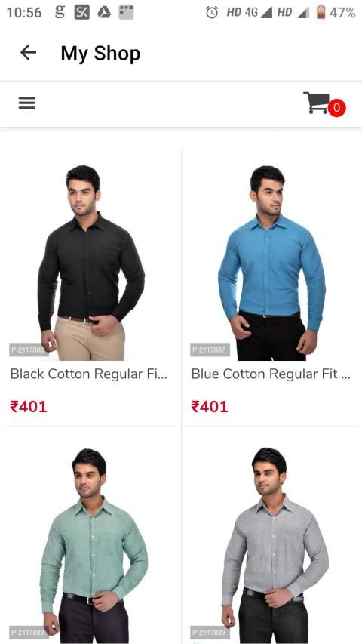362x644 pixels.
Task: Tap the back arrow beside My Shop
Action: pyautogui.click(x=29, y=53)
